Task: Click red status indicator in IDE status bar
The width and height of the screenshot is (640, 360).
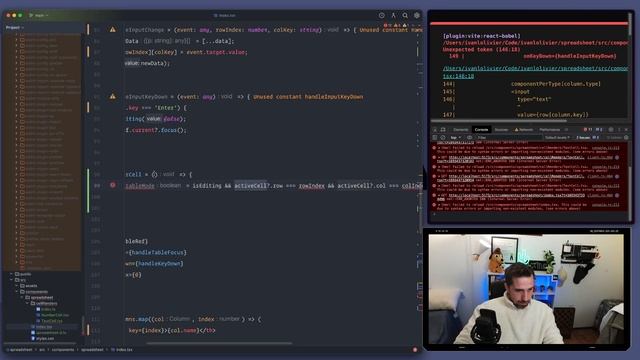Action: (x=415, y=350)
